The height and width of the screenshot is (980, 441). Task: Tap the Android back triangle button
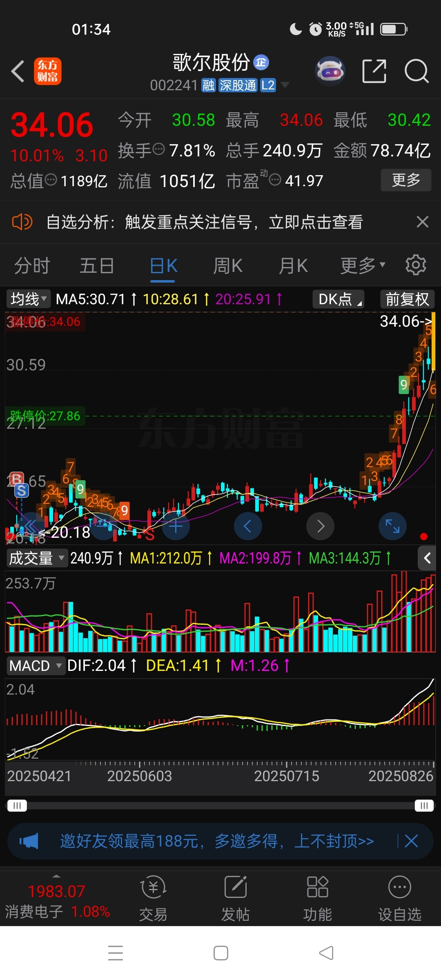point(326,953)
